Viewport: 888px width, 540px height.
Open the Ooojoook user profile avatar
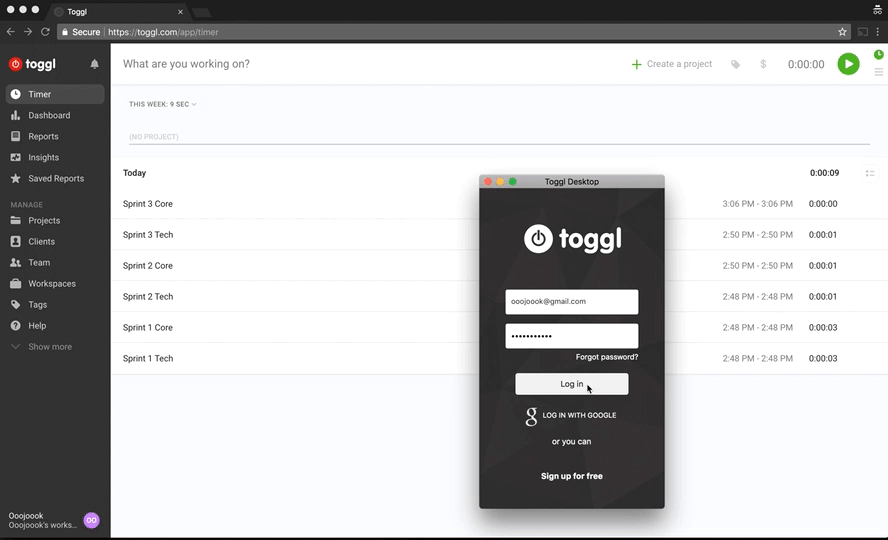tap(92, 520)
